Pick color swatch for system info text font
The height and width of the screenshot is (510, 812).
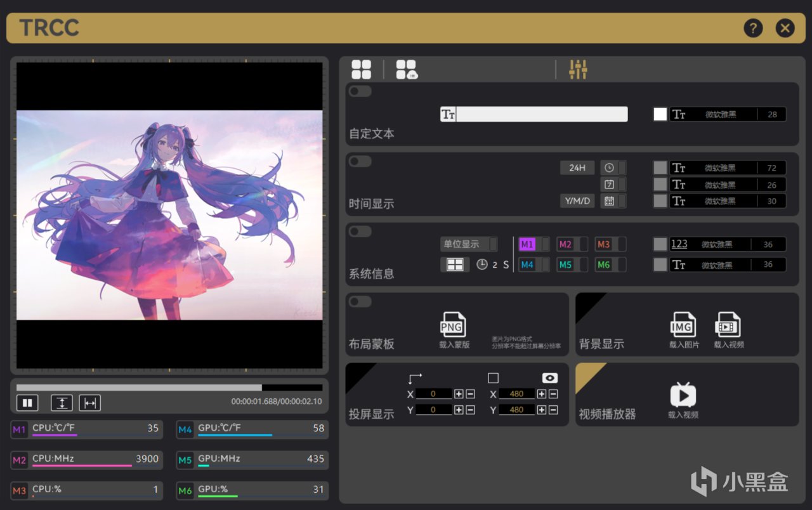660,265
